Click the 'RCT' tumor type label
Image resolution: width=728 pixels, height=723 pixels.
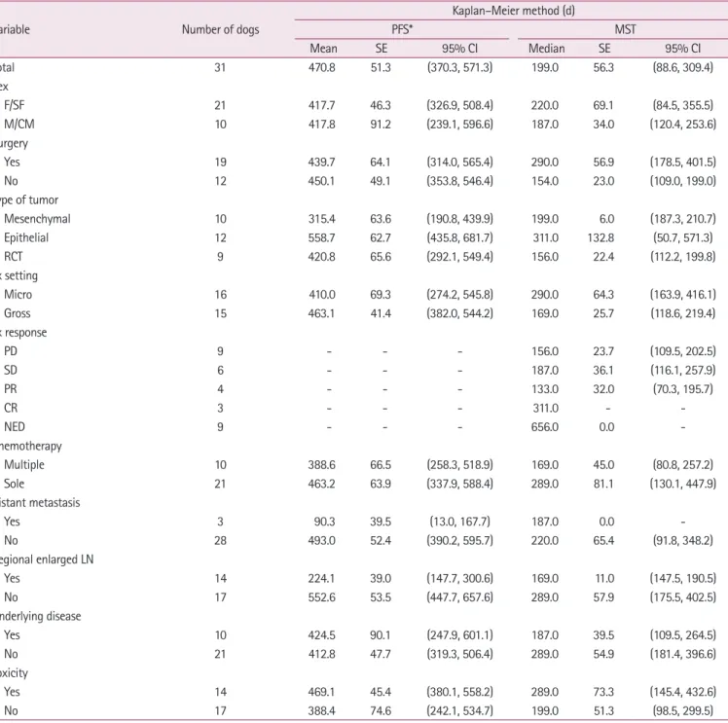13,257
